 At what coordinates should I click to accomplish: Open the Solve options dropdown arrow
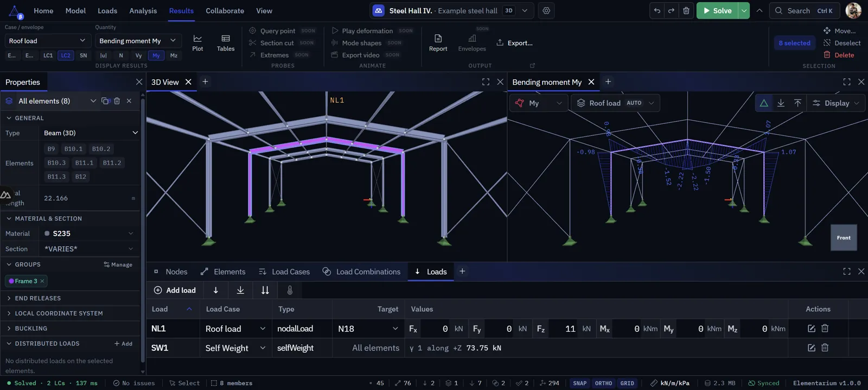pos(744,10)
